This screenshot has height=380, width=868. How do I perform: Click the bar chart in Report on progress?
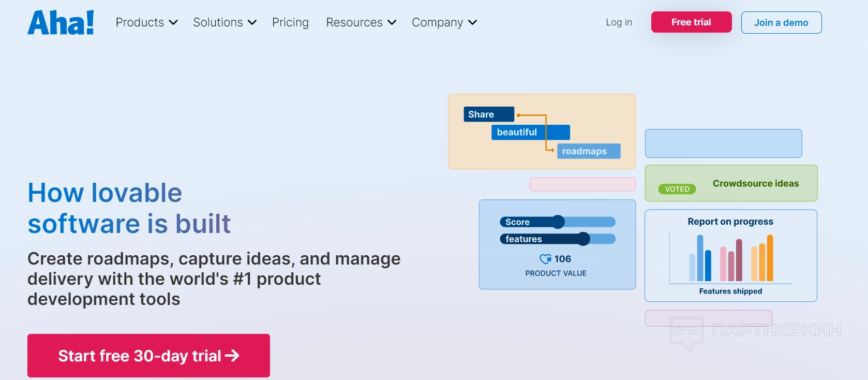(730, 258)
